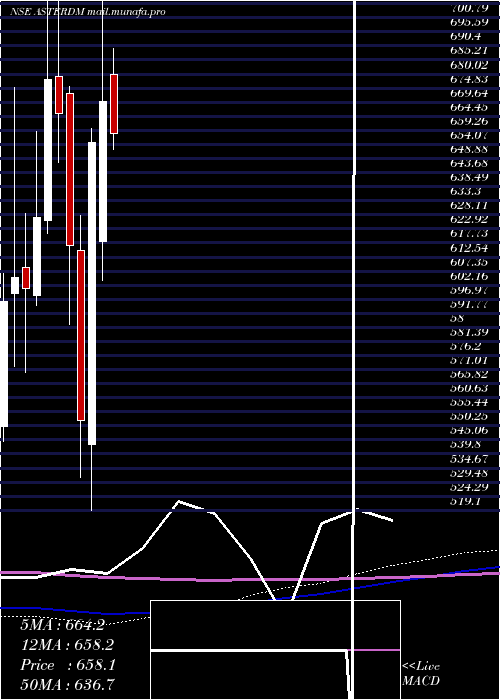500x700 pixels.
Task: Click the '50MA : 636.7' legend value
Action: [67, 684]
